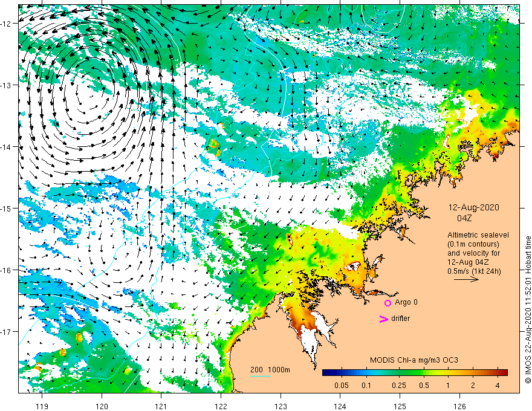The height and width of the screenshot is (411, 532).
Task: Click the longitude axis label '126'
Action: (459, 406)
